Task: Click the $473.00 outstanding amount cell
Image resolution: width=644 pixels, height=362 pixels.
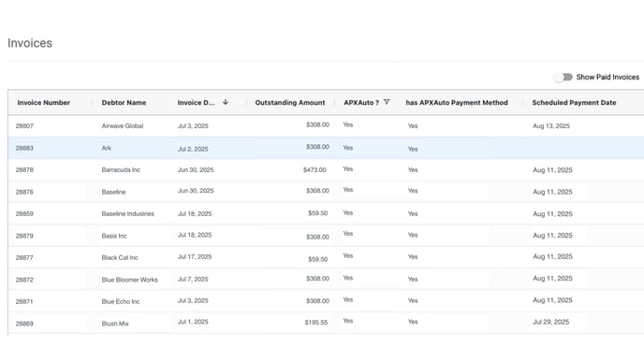Action: [x=315, y=170]
